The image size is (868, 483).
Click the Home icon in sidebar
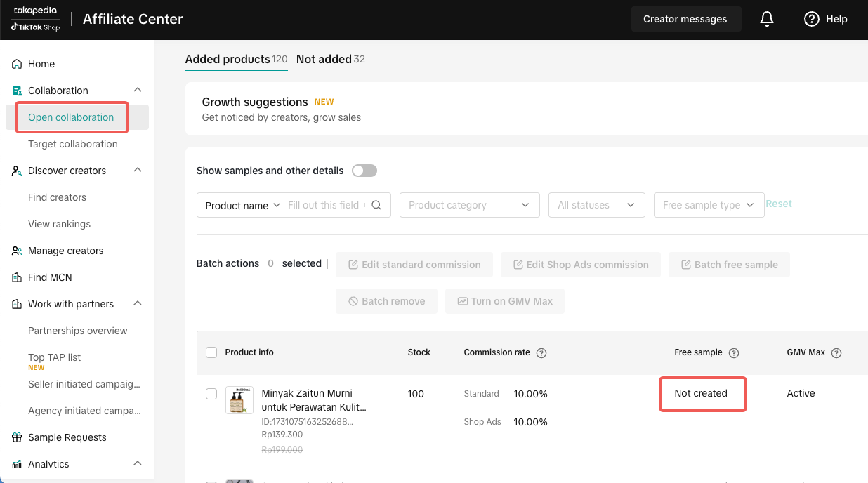click(17, 64)
